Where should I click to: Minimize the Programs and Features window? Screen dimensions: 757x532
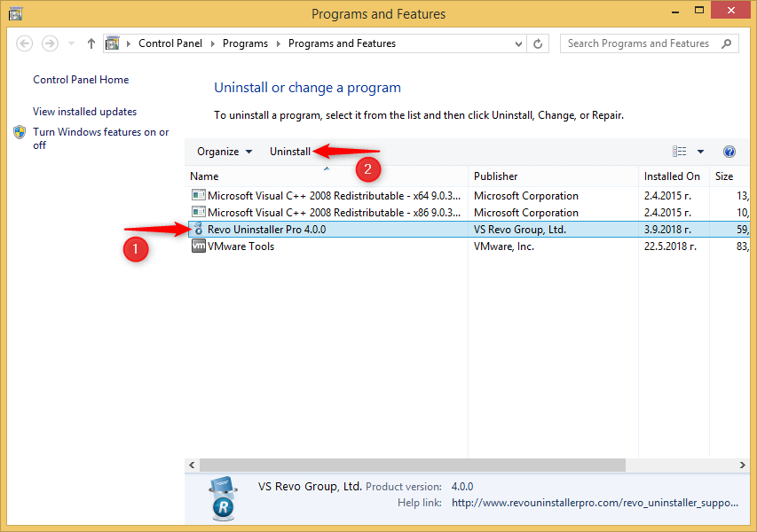(675, 11)
